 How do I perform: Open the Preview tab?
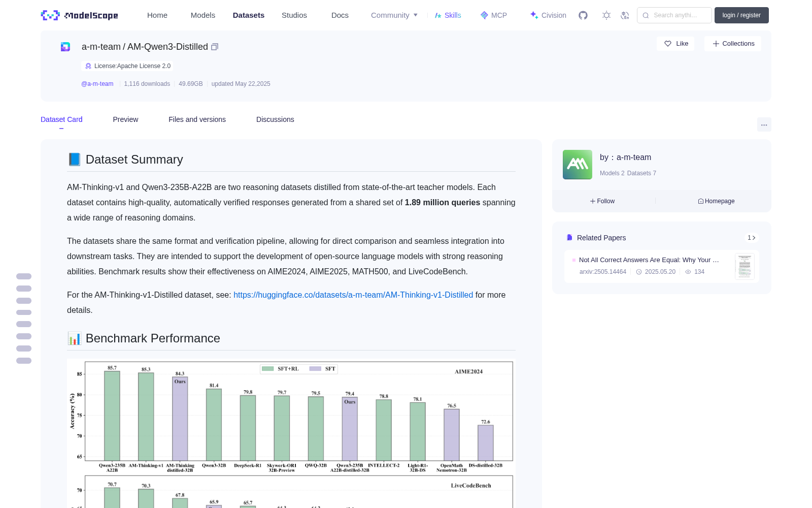click(125, 119)
